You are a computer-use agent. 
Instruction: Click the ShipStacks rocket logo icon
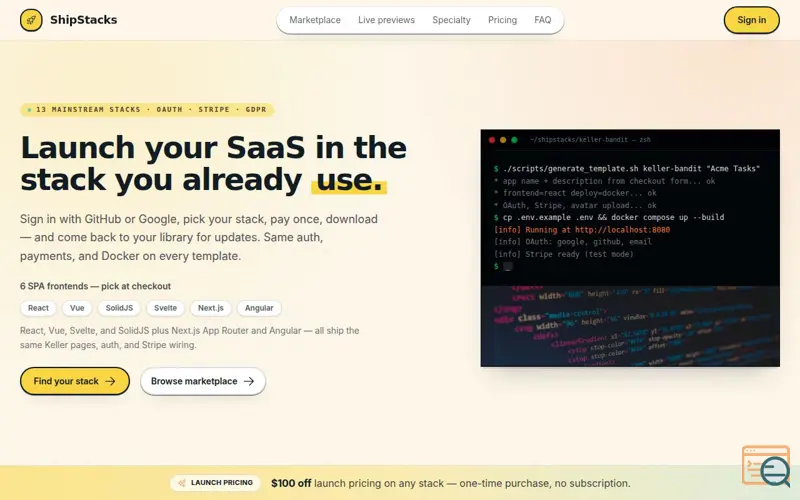coord(31,20)
